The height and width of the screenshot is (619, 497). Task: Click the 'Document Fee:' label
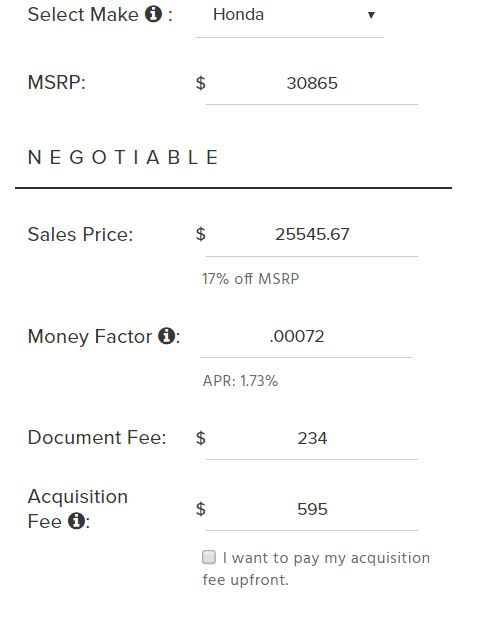tap(97, 437)
